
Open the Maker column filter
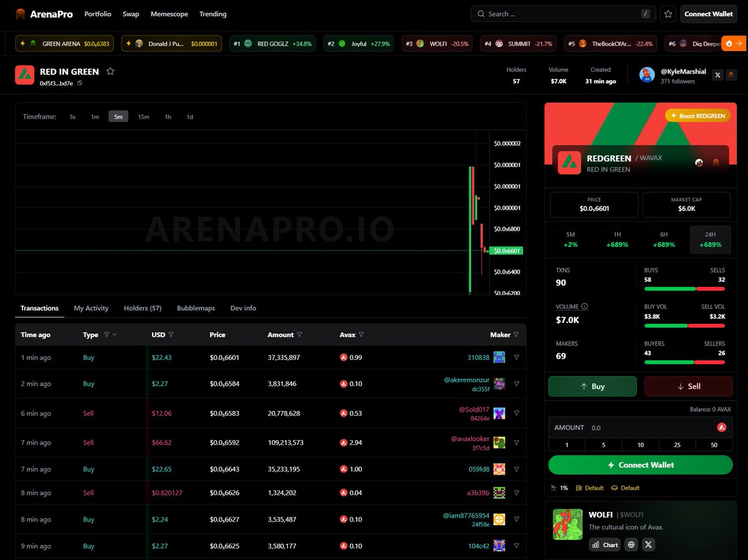(516, 334)
